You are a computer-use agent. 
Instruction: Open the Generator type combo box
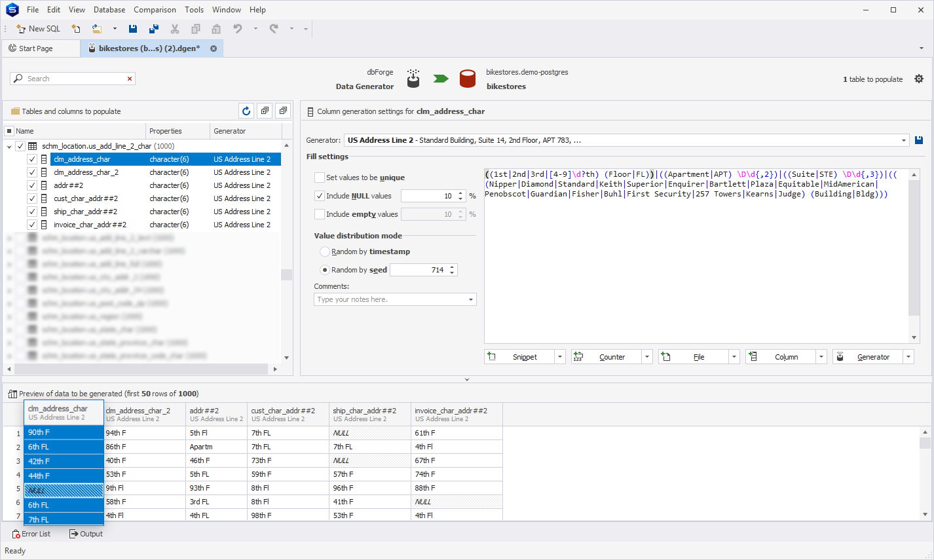[x=626, y=140]
